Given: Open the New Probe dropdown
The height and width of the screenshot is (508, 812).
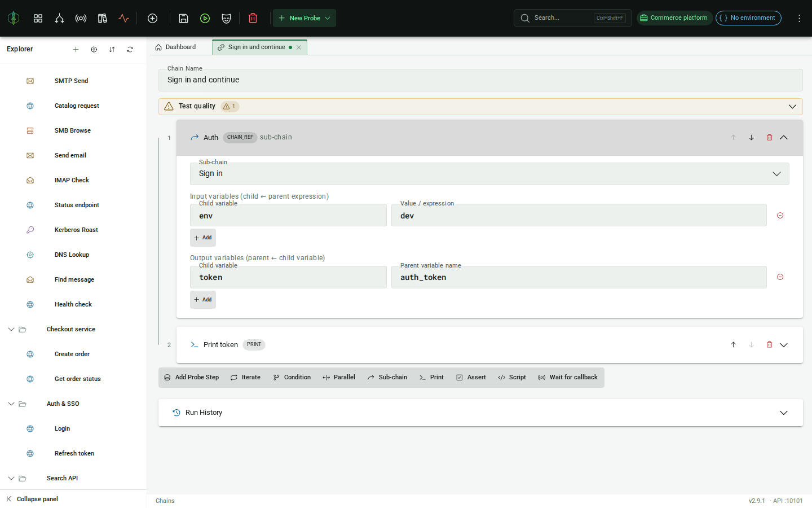Looking at the screenshot, I should coord(304,18).
